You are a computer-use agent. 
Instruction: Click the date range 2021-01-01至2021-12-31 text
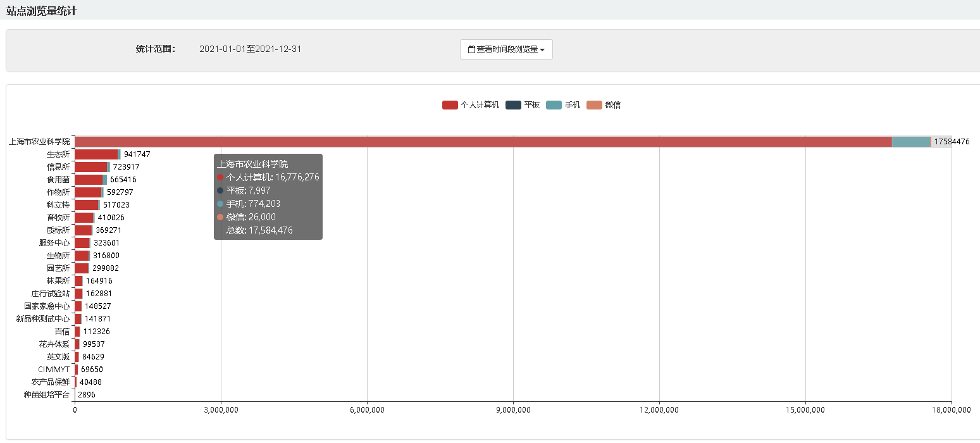250,49
